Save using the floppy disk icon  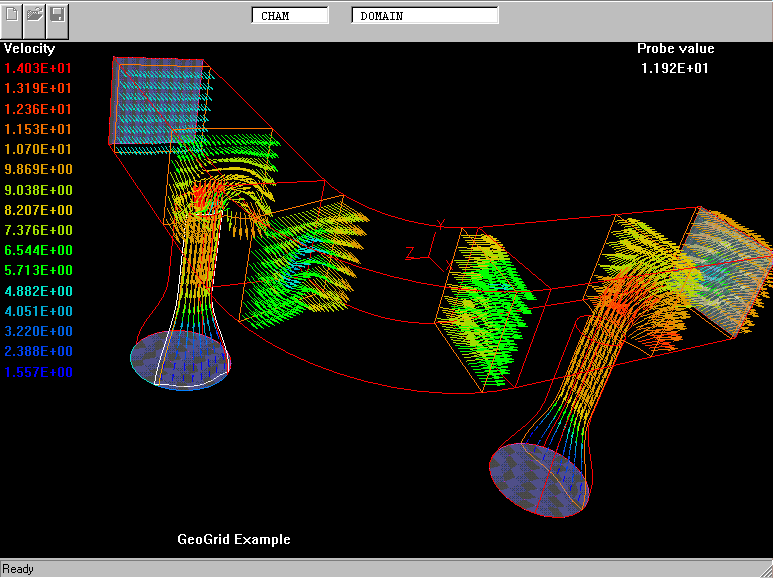tap(57, 15)
